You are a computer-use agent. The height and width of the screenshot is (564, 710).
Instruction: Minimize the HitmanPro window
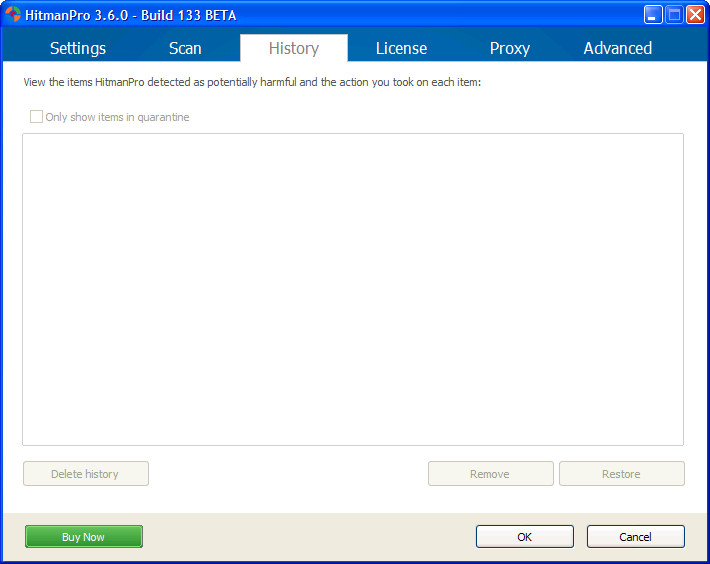653,15
